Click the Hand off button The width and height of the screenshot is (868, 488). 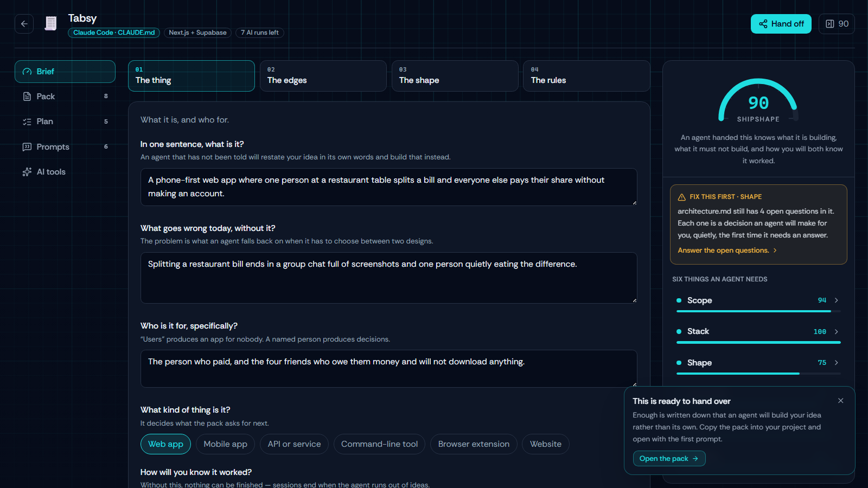tap(781, 24)
